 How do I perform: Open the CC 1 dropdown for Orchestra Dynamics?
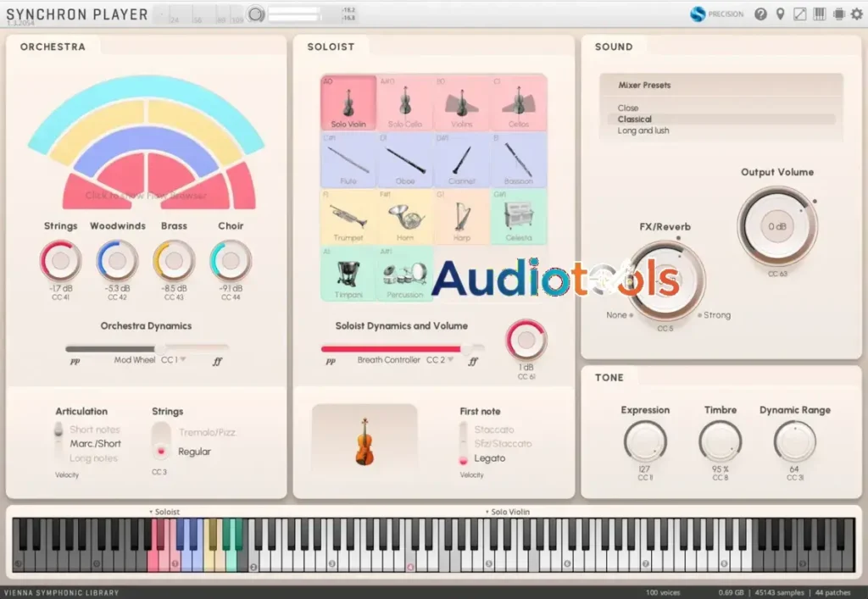coord(173,360)
